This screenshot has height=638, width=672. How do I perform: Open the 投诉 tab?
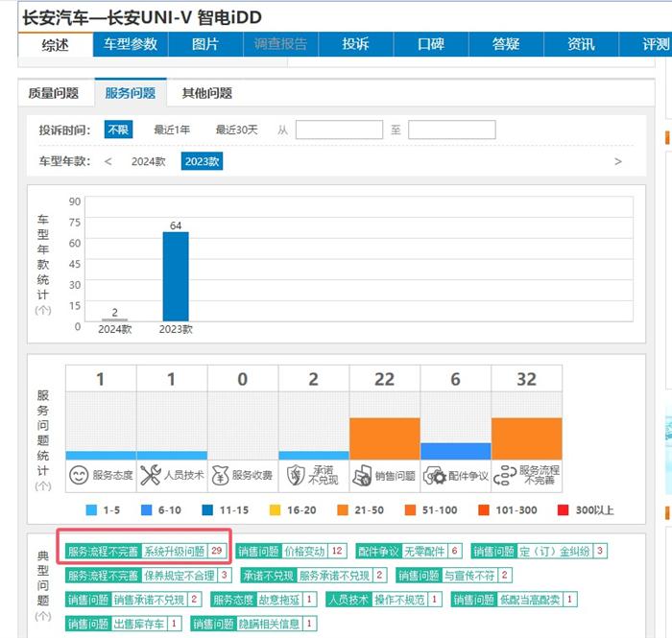point(356,44)
